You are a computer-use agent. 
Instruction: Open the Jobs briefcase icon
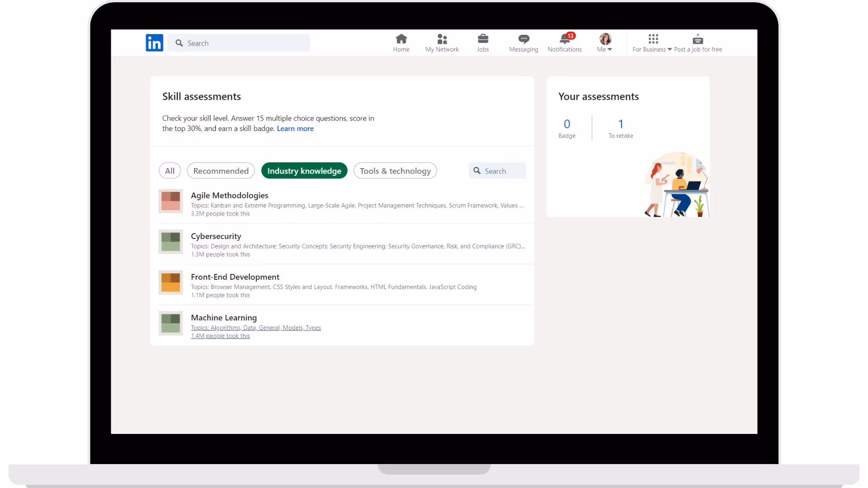(x=482, y=39)
